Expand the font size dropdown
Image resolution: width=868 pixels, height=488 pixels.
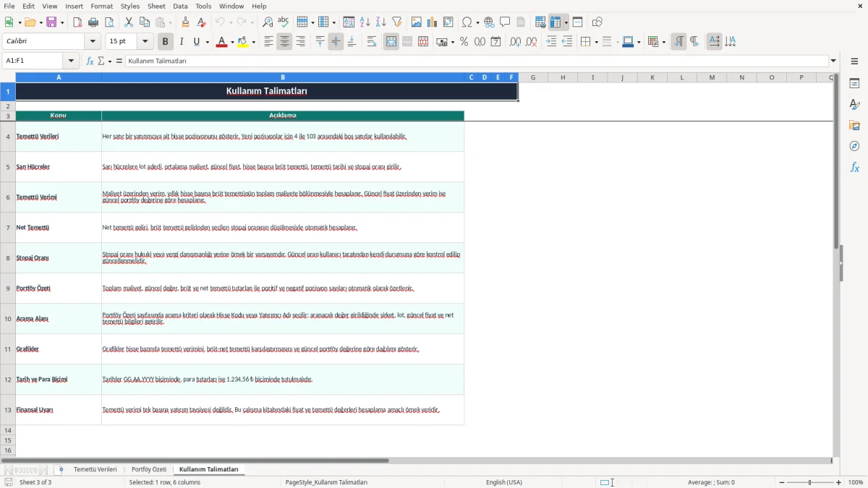145,42
